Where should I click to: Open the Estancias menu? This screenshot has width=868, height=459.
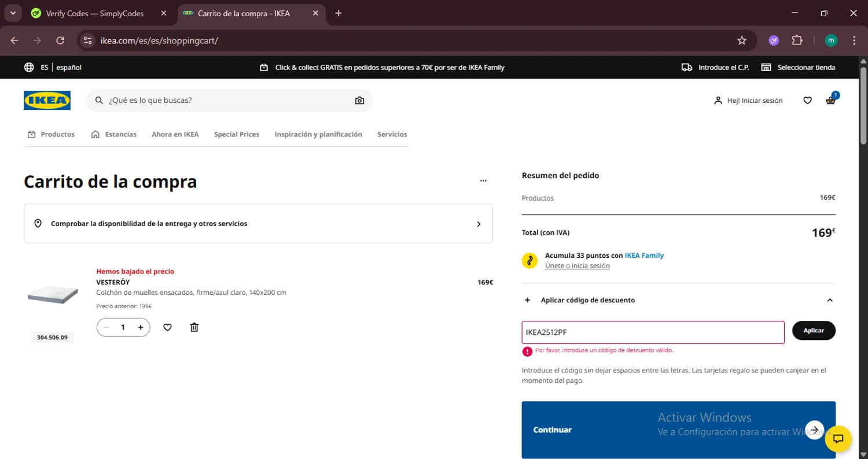[x=114, y=134]
